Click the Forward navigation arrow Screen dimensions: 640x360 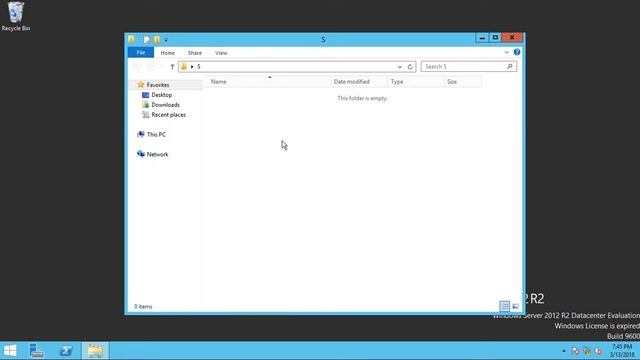[x=151, y=67]
